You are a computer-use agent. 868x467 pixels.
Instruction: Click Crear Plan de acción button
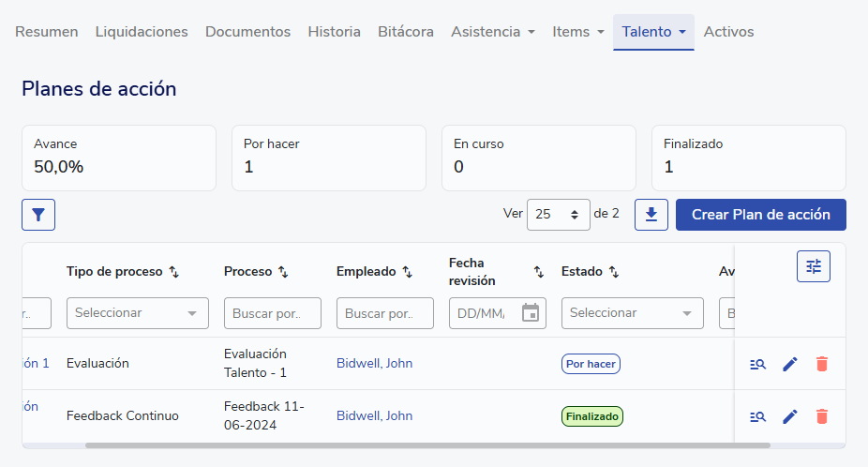point(760,215)
